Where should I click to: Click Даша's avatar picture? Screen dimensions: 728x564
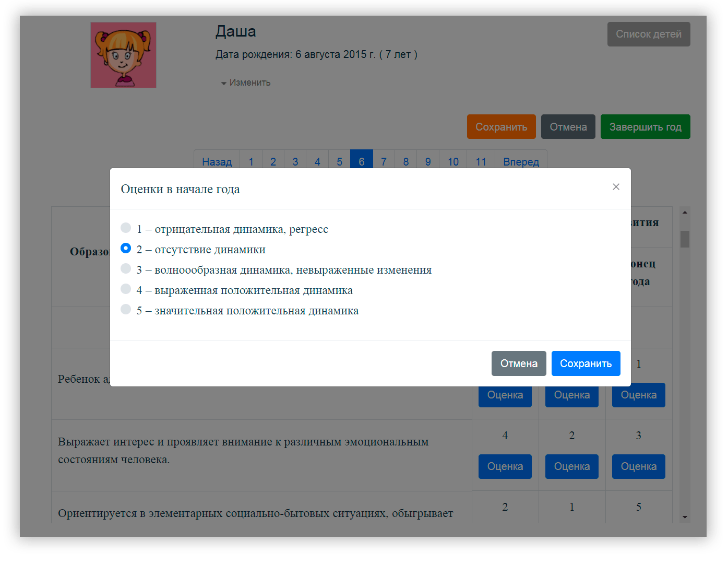pyautogui.click(x=123, y=55)
